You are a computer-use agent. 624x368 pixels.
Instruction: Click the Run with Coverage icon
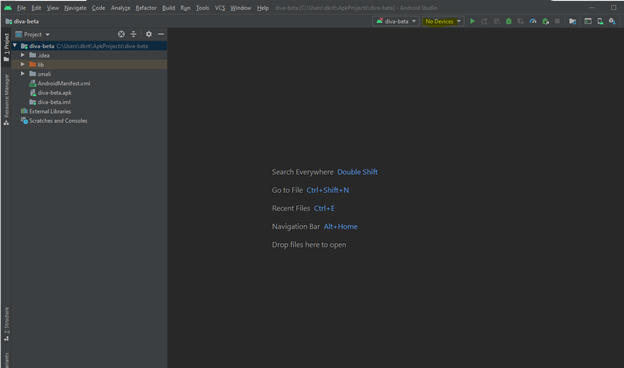pos(521,21)
